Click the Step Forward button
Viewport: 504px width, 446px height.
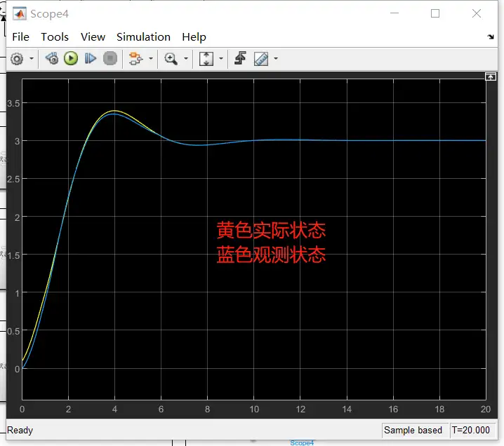point(91,58)
